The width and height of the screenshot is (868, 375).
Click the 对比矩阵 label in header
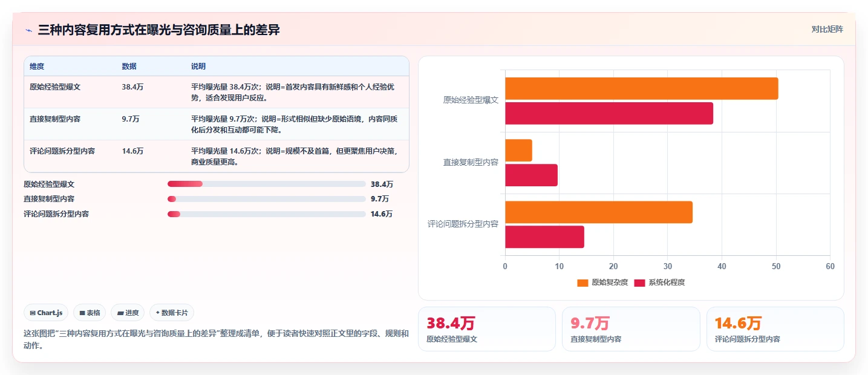[827, 29]
